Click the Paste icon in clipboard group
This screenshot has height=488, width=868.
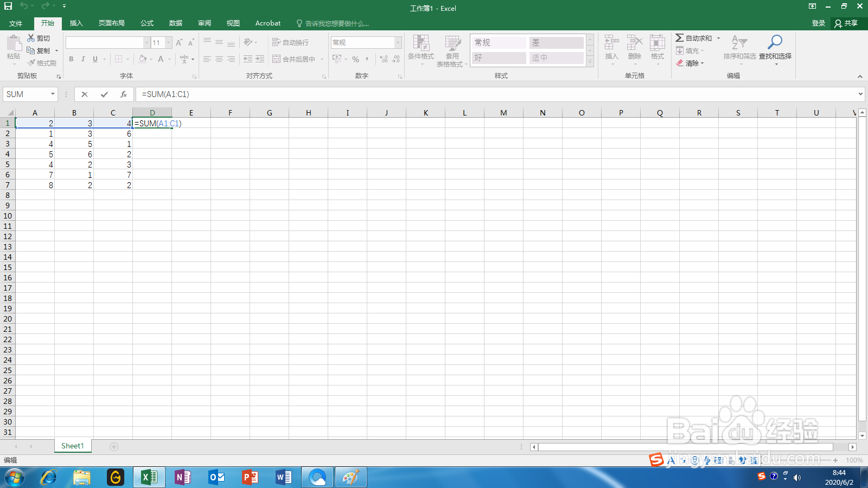point(14,43)
